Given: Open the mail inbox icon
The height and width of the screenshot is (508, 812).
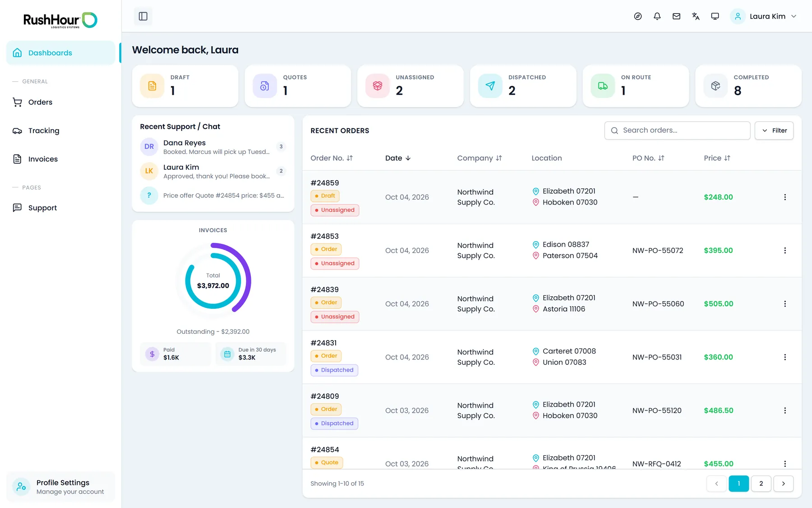Looking at the screenshot, I should coord(676,16).
